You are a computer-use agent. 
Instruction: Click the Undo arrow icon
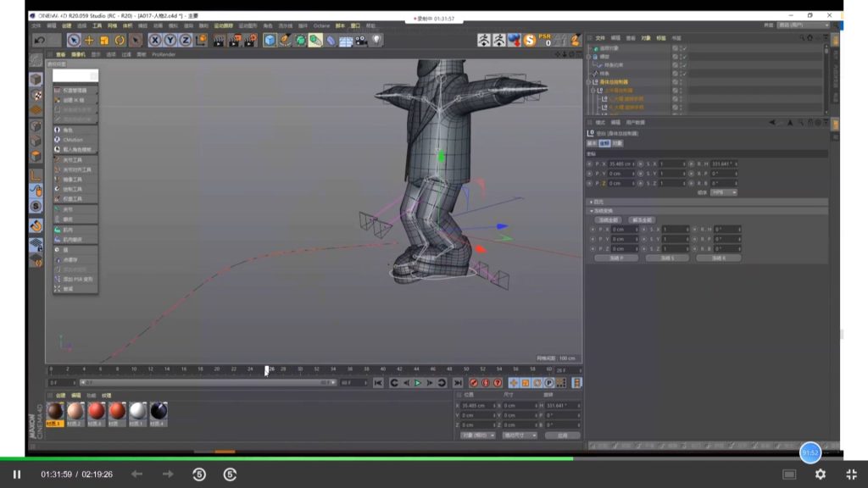(39, 40)
